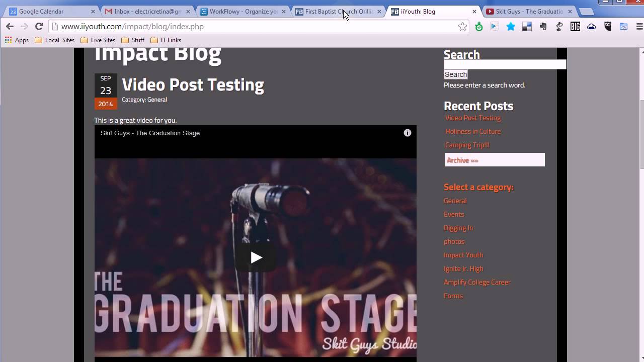This screenshot has height=362, width=644.
Task: Open the Chrome hamburger menu
Action: coord(639,27)
